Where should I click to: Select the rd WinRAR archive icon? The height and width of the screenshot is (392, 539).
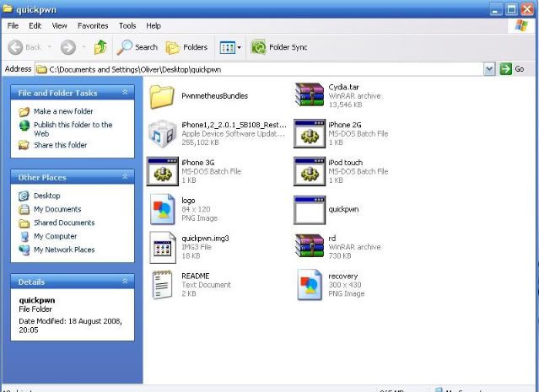pos(310,245)
